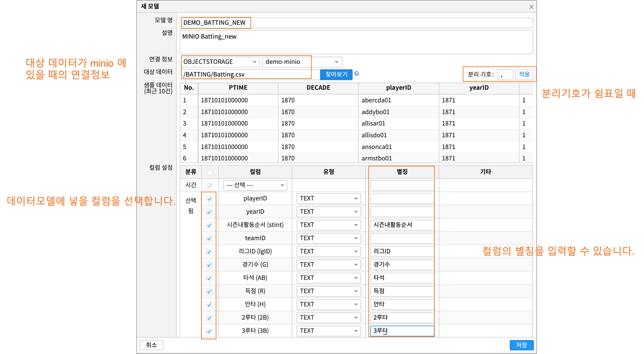Uncheck the 타석 (AB) checkbox
Image resolution: width=644 pixels, height=354 pixels.
pos(210,278)
